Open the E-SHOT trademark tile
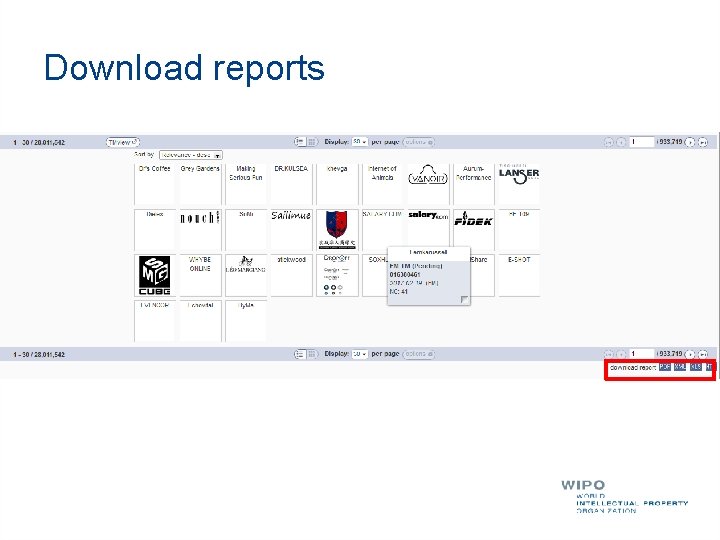Screen dimensions: 720x540 519,275
